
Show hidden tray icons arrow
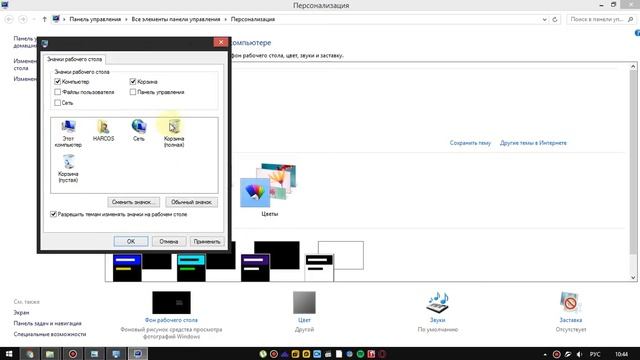545,354
